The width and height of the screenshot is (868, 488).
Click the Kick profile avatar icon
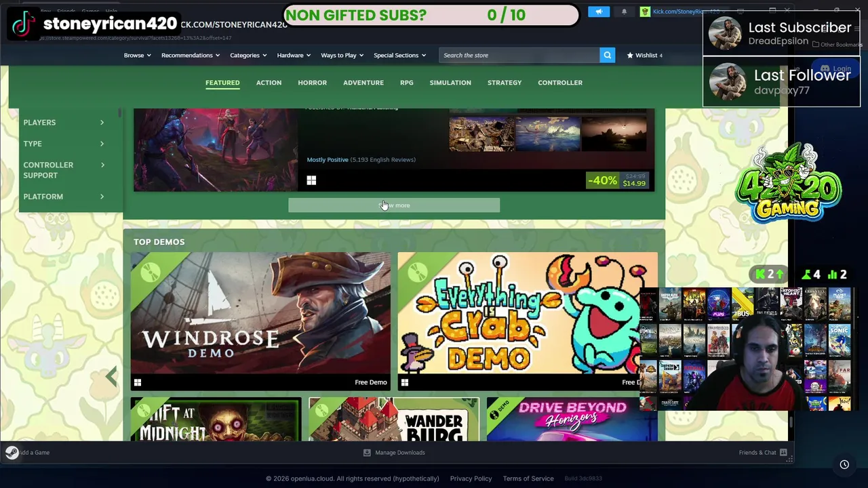pos(645,12)
